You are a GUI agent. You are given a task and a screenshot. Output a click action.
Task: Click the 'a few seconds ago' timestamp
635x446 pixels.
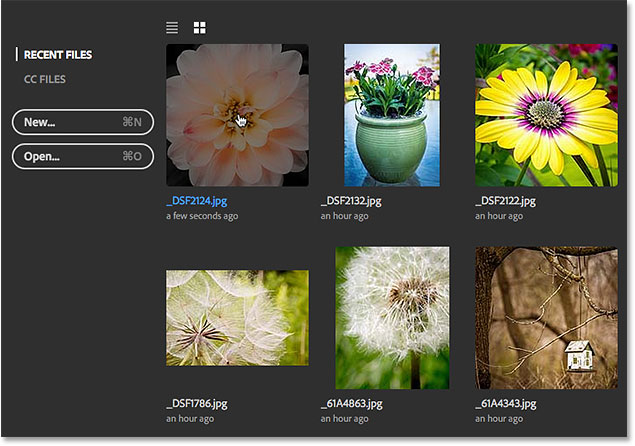(202, 216)
